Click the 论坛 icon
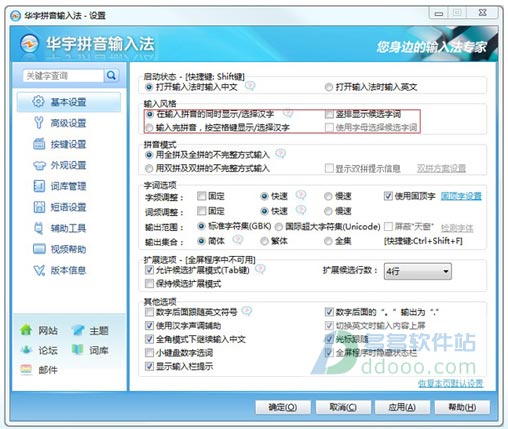This screenshot has width=508, height=429. (x=26, y=350)
